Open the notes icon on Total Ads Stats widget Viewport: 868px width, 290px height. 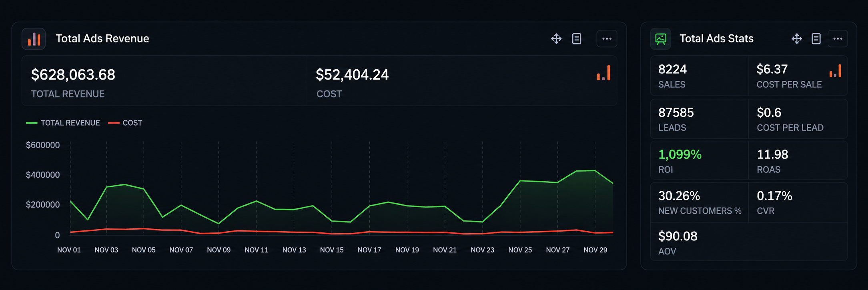pos(816,39)
